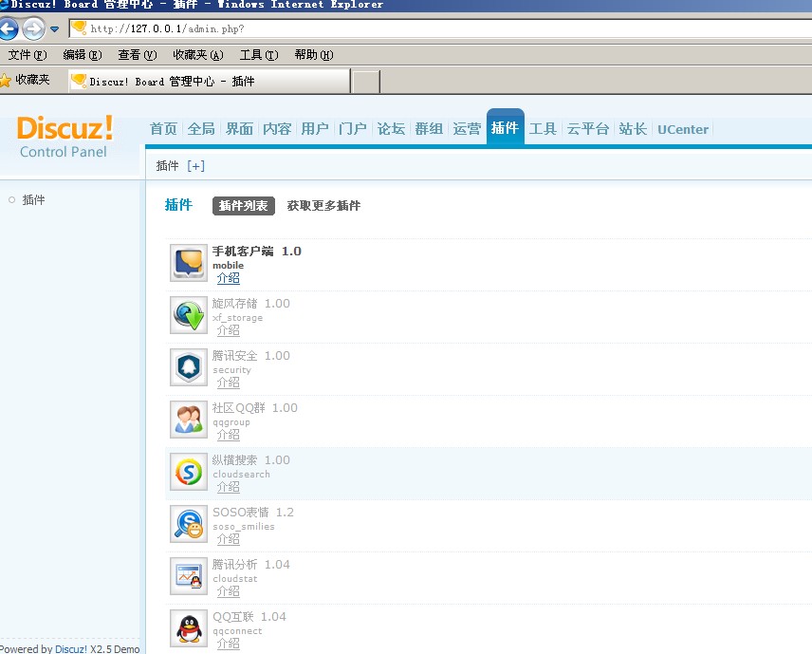Go to the 站长 admin section
Screen dimensions: 812x654
(x=633, y=128)
